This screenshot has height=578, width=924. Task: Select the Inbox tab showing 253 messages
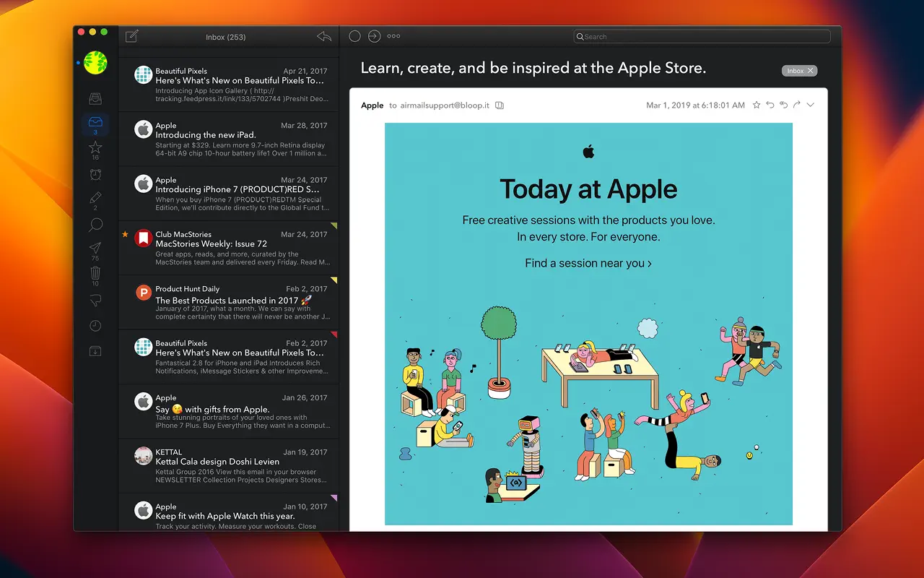(x=226, y=37)
